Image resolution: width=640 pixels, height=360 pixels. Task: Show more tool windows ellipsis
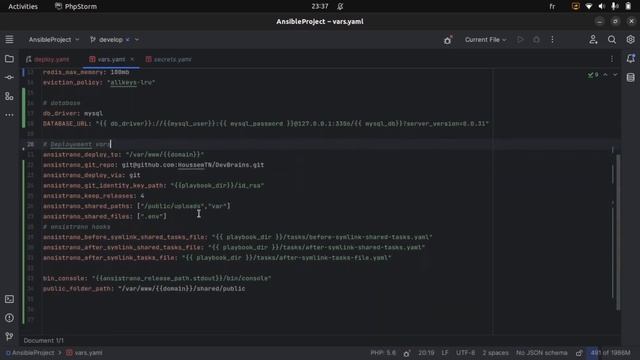(9, 115)
